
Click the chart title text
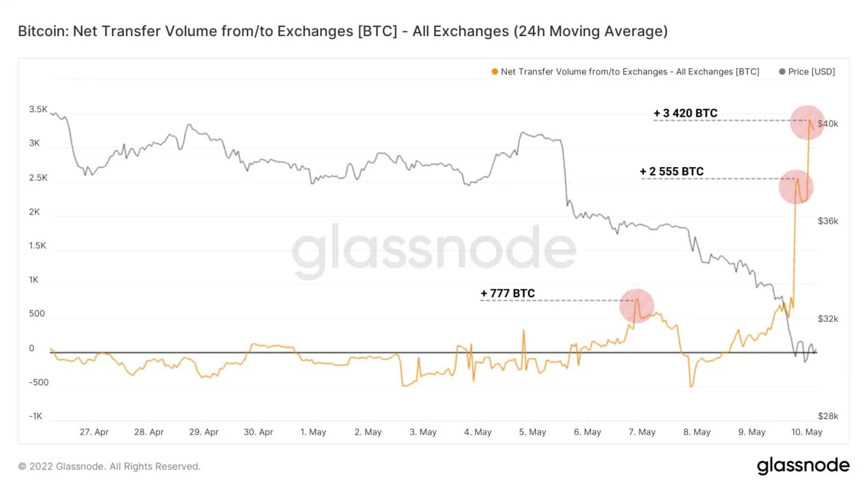coord(343,31)
